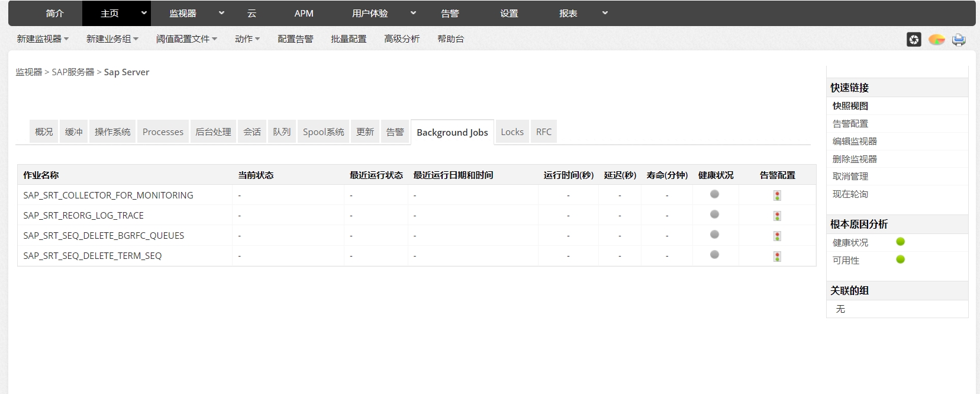Click the 运行时间(秒) column header
Image resolution: width=980 pixels, height=394 pixels.
(x=568, y=175)
